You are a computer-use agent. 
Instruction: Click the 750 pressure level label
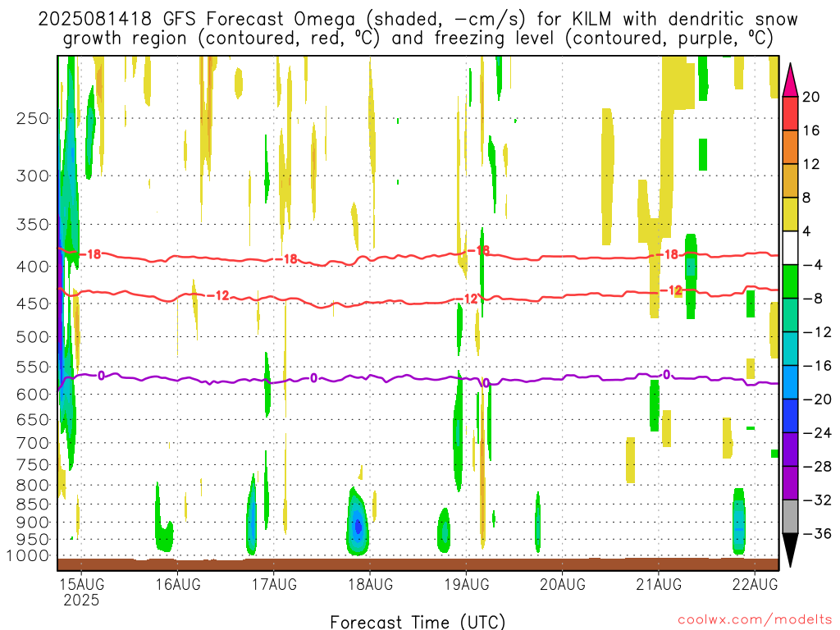(x=33, y=465)
